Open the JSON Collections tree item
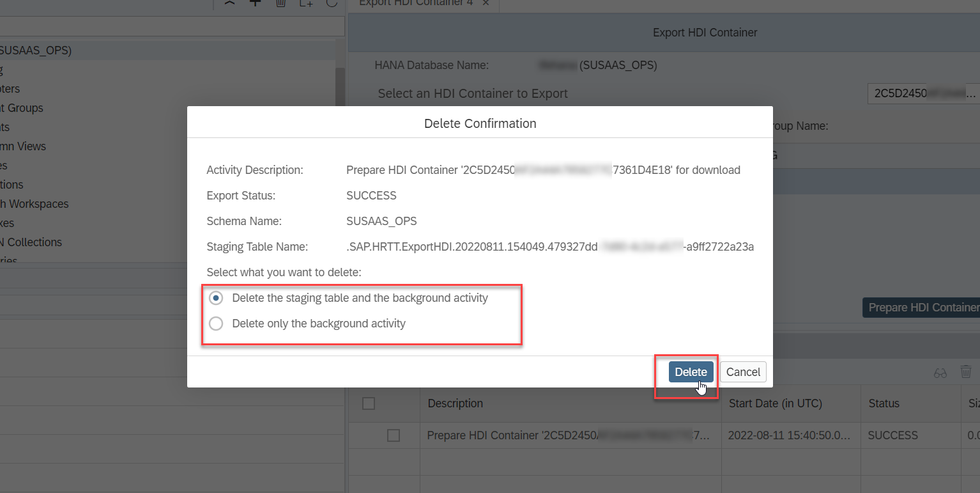This screenshot has width=980, height=493. point(31,242)
